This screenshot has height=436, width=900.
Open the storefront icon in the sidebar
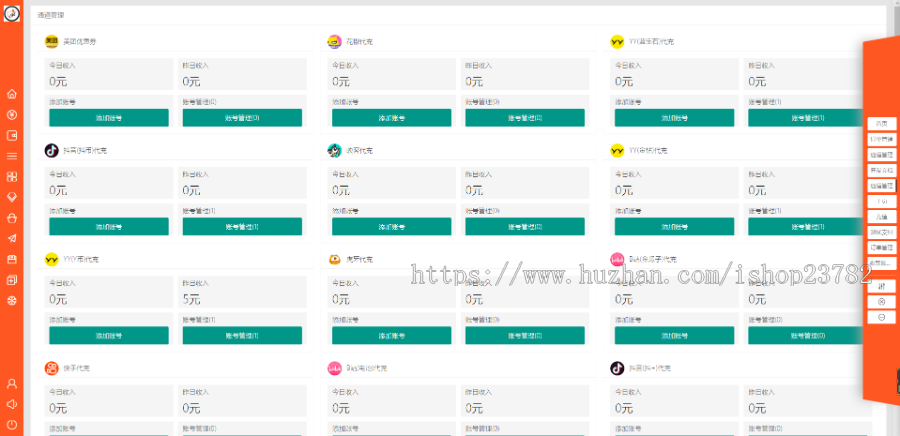11,259
